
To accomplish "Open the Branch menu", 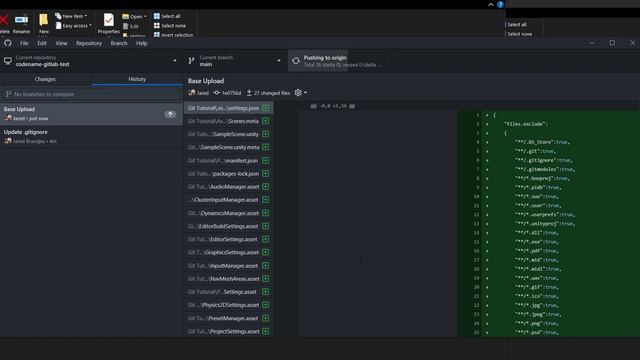I will click(x=119, y=43).
